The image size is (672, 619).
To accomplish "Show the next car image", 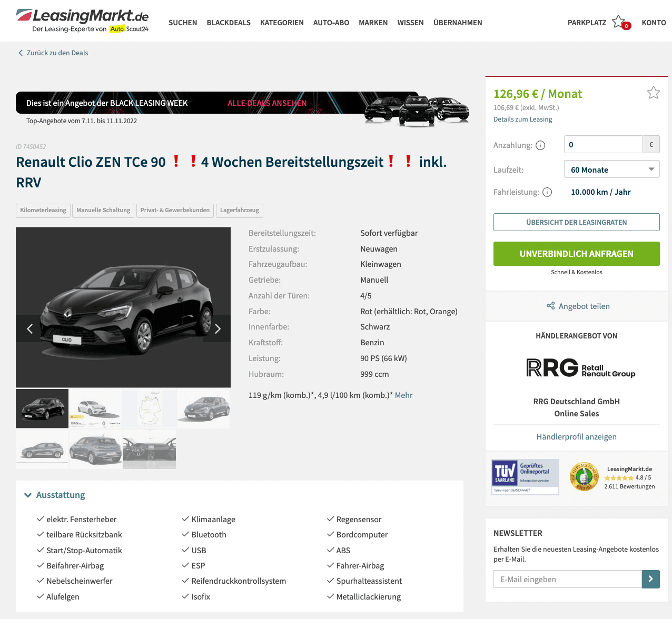I will (218, 329).
